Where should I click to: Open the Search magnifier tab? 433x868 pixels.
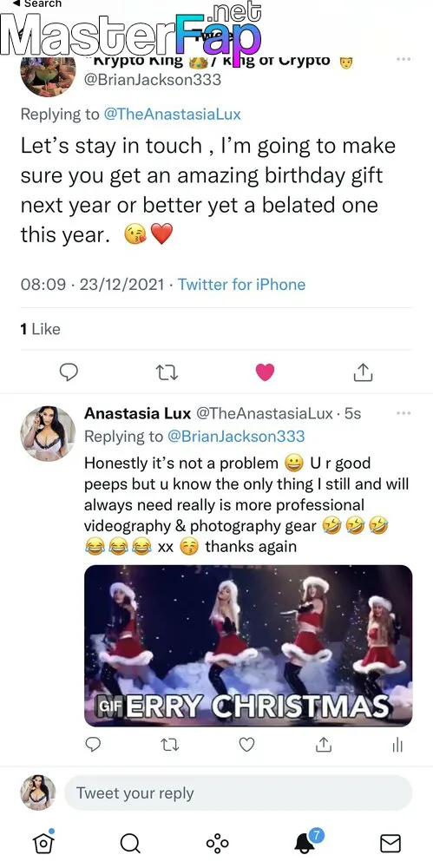pyautogui.click(x=130, y=844)
